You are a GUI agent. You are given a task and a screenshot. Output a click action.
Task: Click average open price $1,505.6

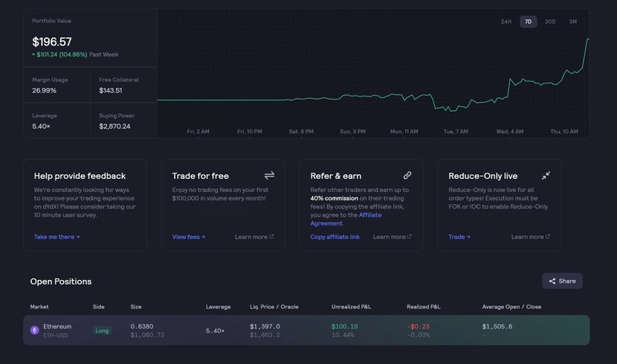point(497,326)
